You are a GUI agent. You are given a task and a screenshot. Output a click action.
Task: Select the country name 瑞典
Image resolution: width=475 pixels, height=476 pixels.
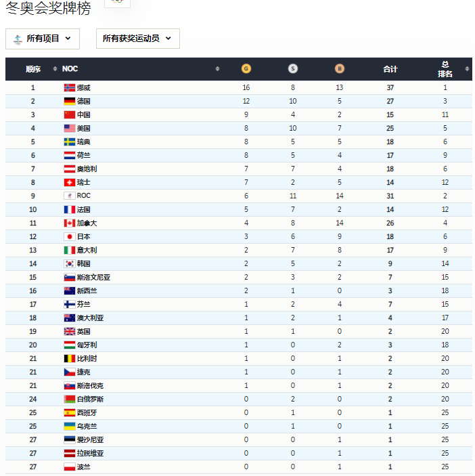[83, 142]
